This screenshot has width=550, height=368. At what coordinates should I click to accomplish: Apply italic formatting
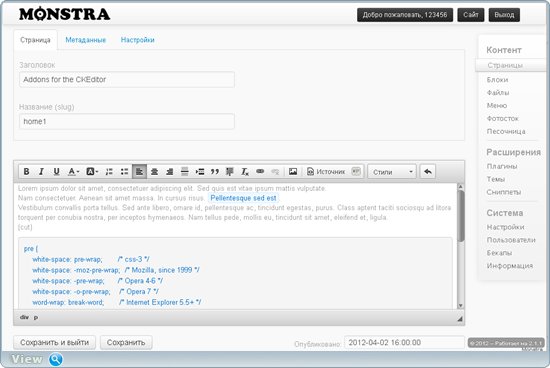[x=41, y=172]
